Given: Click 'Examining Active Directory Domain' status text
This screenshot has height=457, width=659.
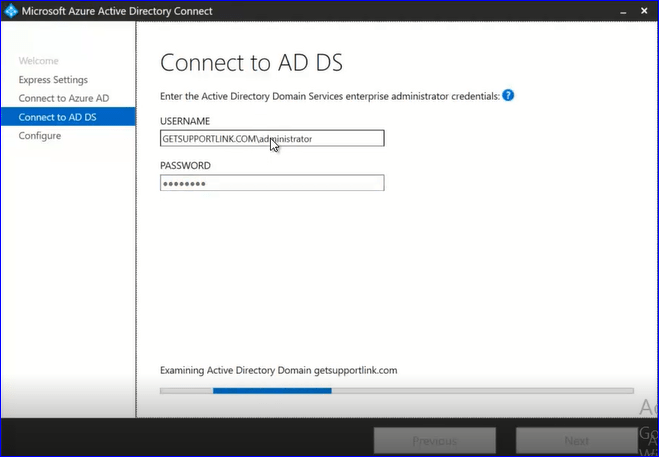Looking at the screenshot, I should tap(279, 370).
